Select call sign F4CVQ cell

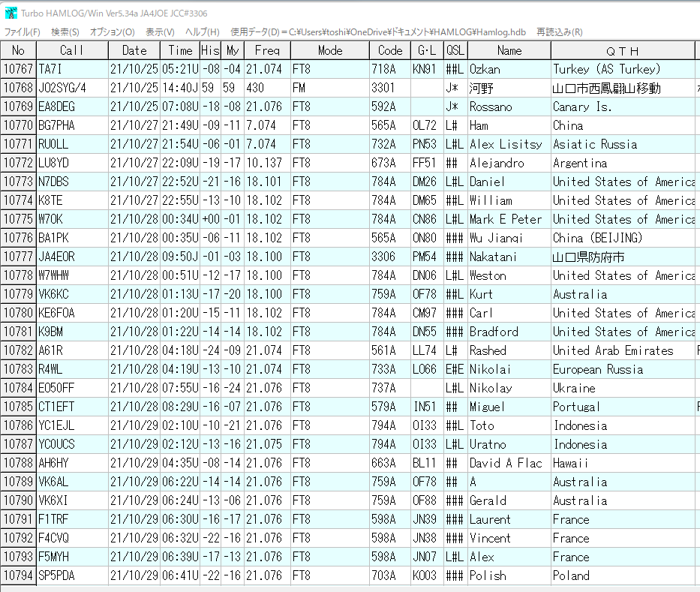73,538
